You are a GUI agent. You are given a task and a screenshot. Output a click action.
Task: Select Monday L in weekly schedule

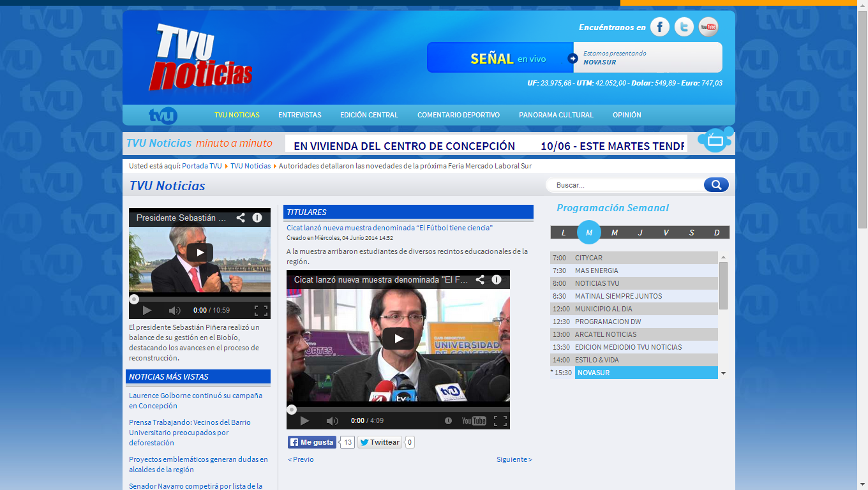coord(564,232)
